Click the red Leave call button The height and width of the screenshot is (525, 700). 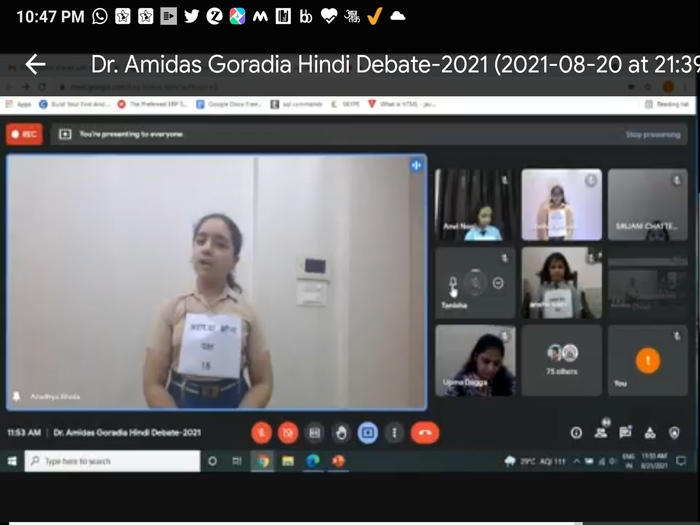(425, 433)
